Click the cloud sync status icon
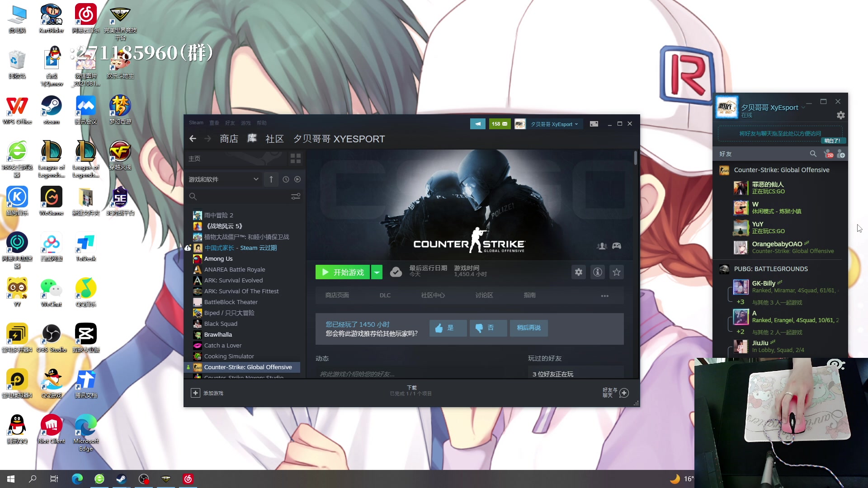Screen dimensions: 868x488 pos(396,272)
